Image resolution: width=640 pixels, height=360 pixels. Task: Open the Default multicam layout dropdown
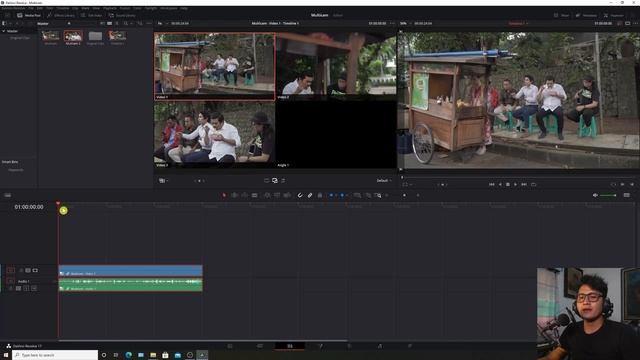(x=384, y=180)
